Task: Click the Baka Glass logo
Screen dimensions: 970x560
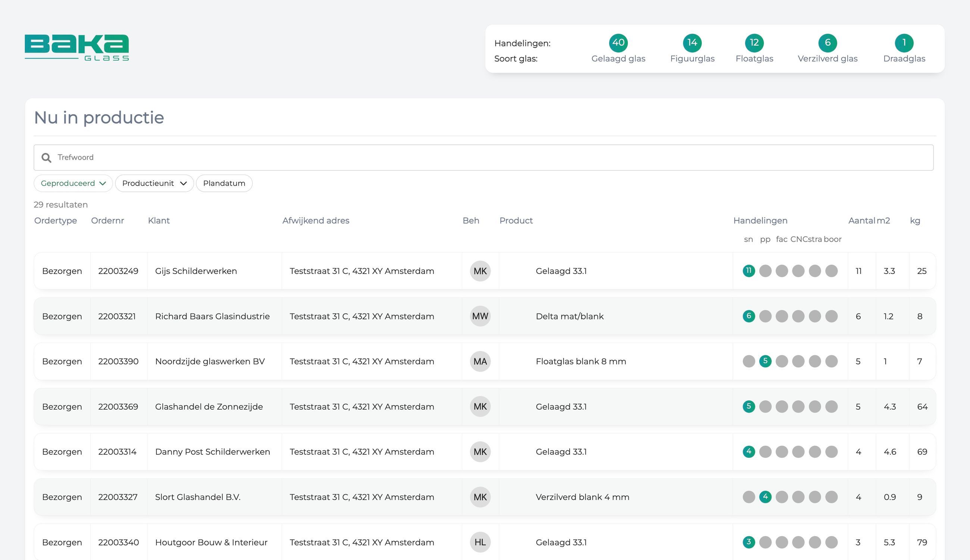Action: click(77, 48)
